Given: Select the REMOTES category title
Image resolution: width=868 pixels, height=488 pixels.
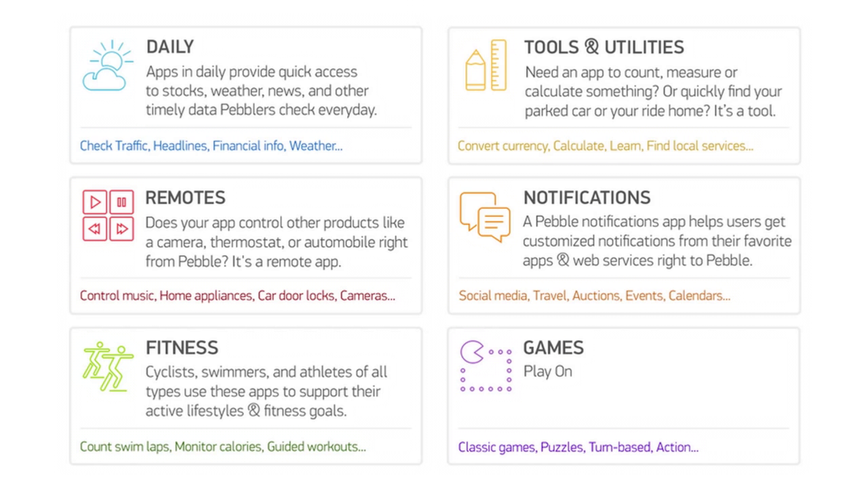Looking at the screenshot, I should point(185,198).
